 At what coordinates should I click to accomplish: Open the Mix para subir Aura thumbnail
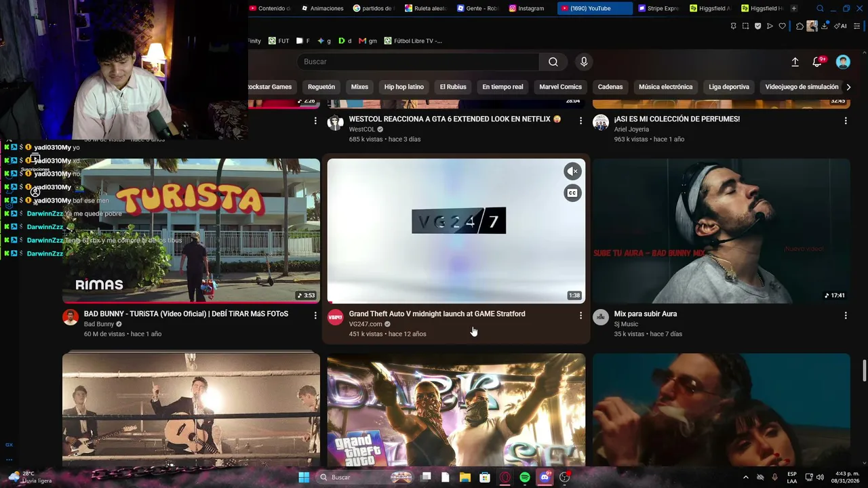point(722,231)
